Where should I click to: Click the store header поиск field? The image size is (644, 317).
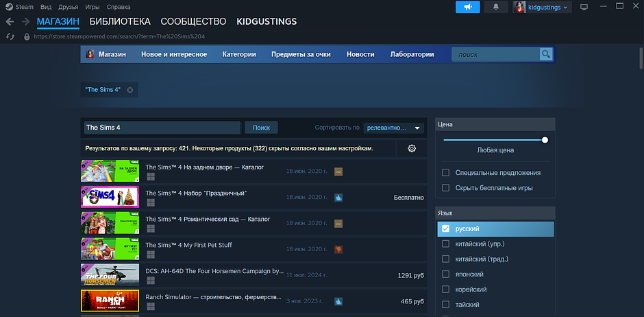coord(496,54)
